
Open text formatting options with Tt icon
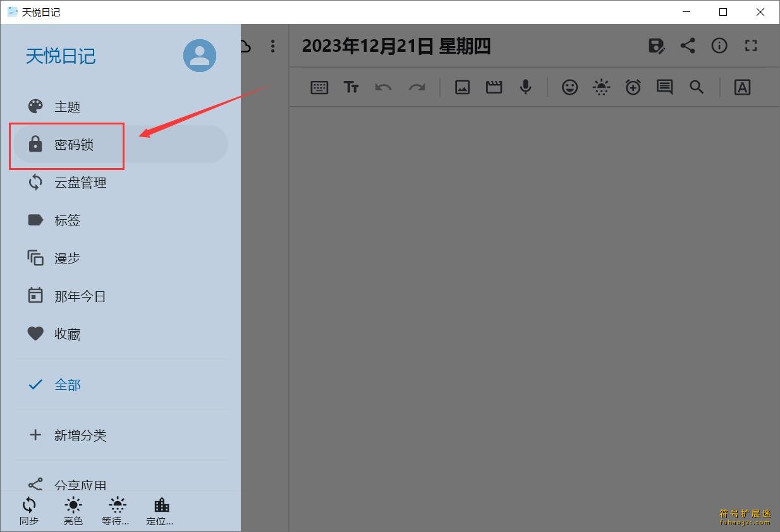[351, 87]
